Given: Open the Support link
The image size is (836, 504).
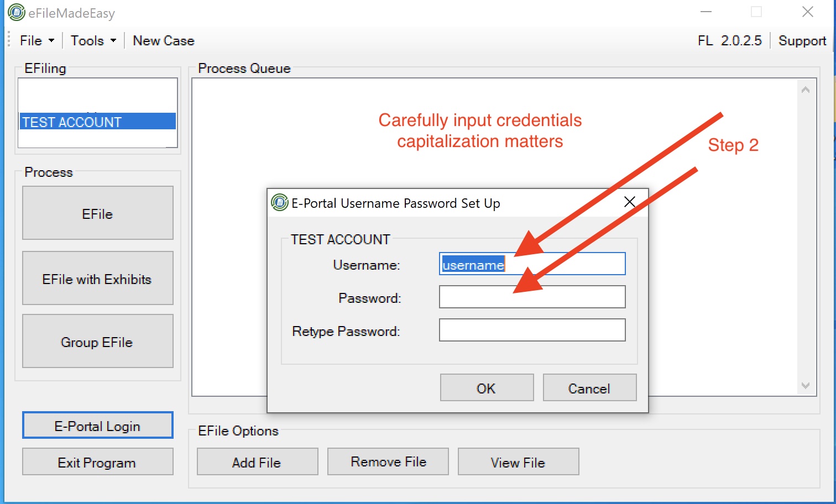Looking at the screenshot, I should 802,41.
